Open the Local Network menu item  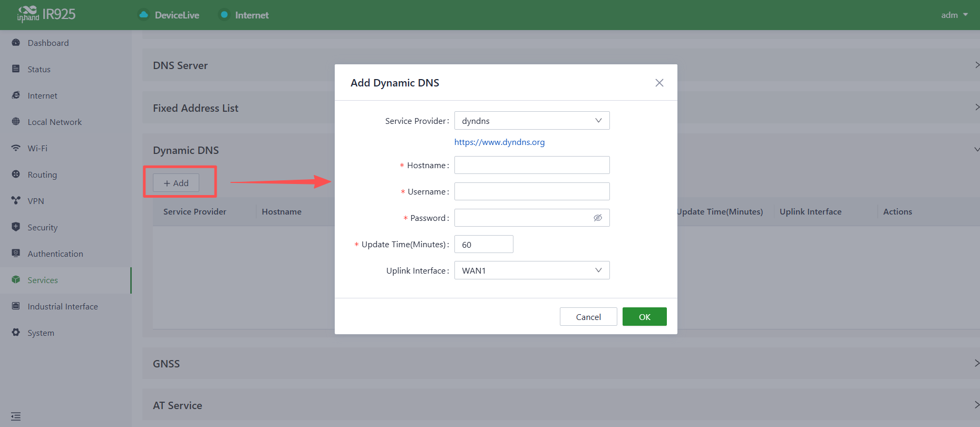[54, 122]
